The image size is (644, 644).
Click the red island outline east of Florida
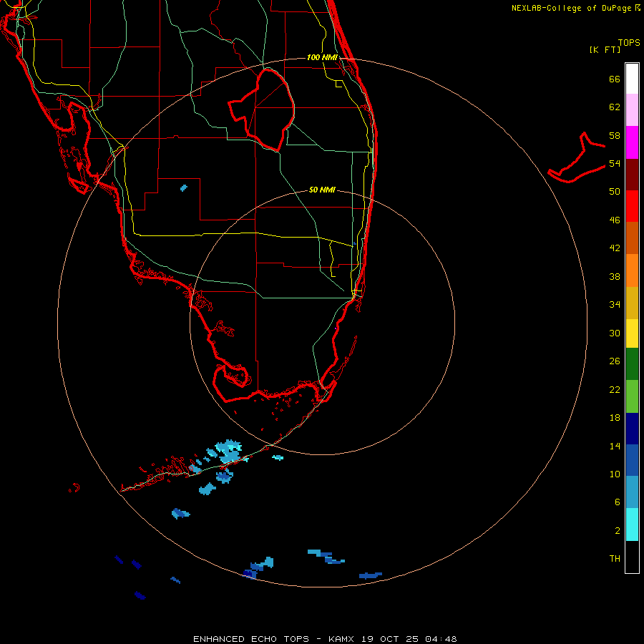[577, 157]
